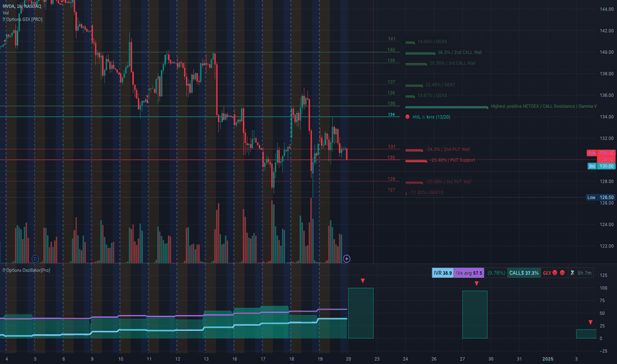The image size is (617, 364).
Task: Click the Ask price label on price axis
Action: [601, 153]
